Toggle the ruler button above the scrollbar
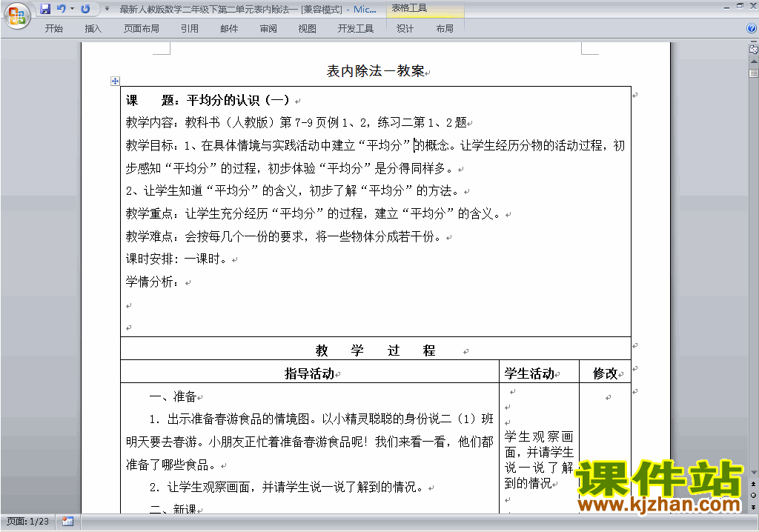This screenshot has width=759, height=532. coord(753,48)
